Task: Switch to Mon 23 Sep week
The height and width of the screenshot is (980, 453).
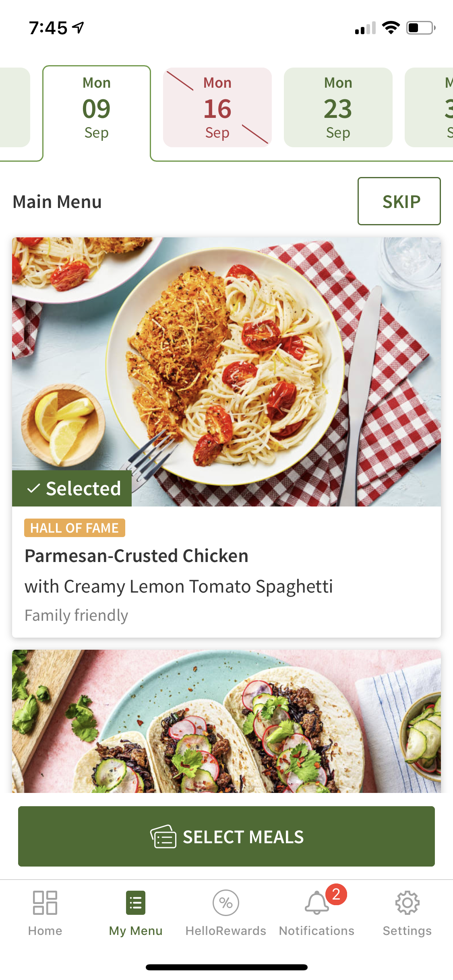Action: tap(338, 108)
